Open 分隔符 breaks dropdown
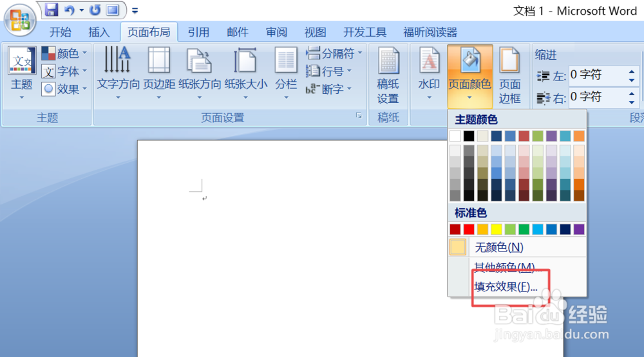The height and width of the screenshot is (357, 644). pyautogui.click(x=334, y=53)
